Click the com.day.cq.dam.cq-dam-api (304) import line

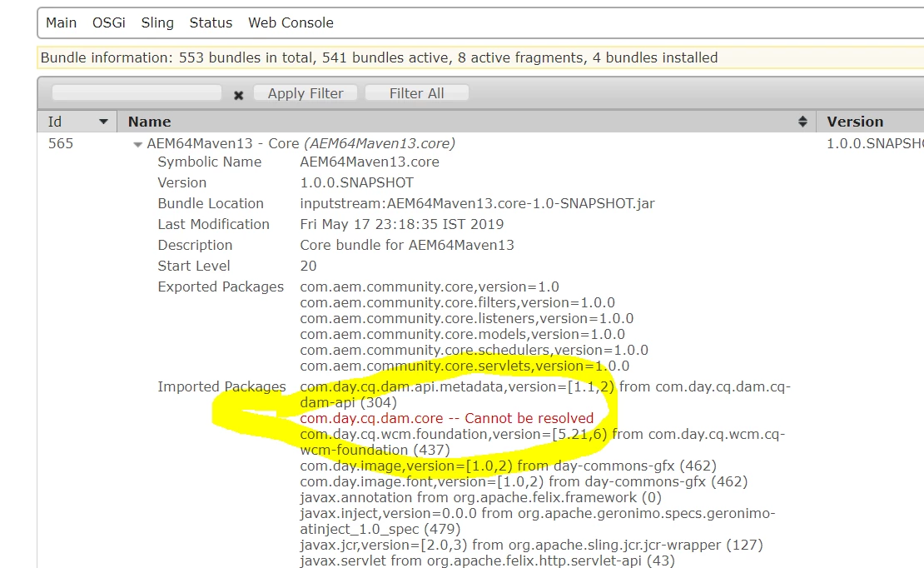point(545,395)
